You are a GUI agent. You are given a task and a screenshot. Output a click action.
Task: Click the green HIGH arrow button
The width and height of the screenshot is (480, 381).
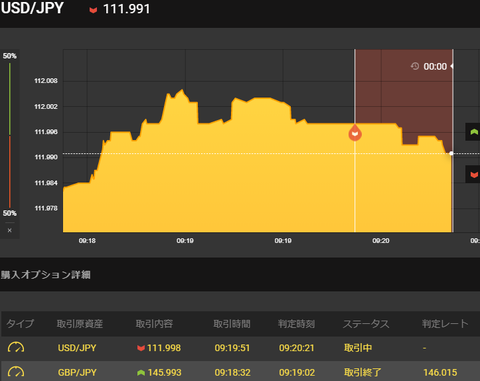pyautogui.click(x=473, y=132)
